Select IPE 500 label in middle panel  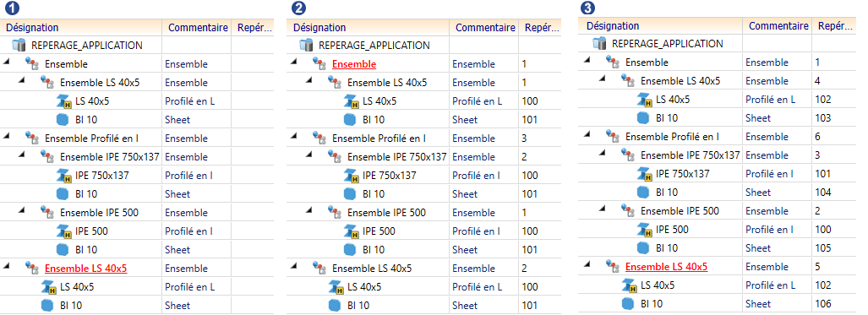click(x=379, y=231)
